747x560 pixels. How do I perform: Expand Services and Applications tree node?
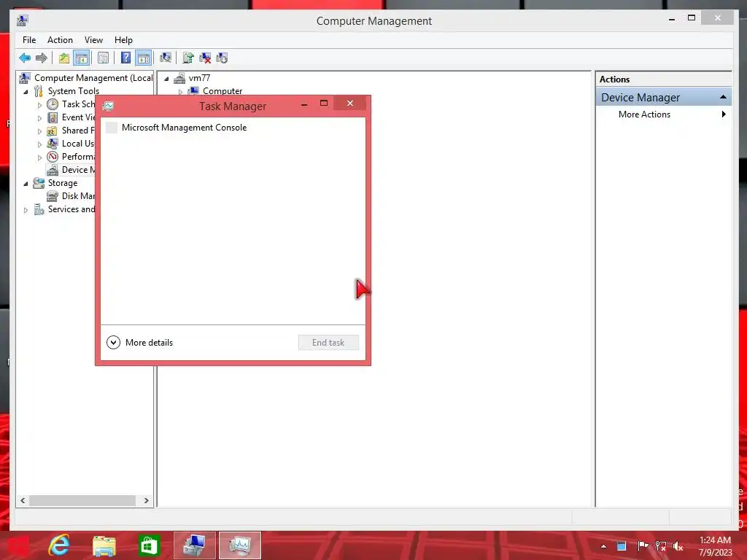click(x=26, y=209)
